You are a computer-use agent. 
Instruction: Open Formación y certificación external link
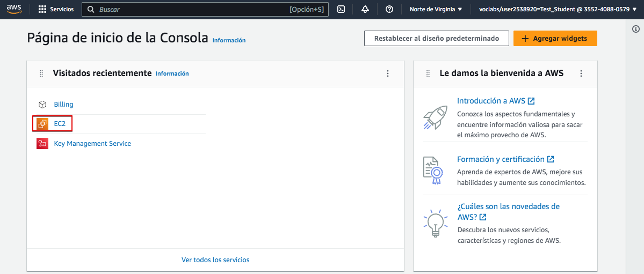[x=505, y=159]
